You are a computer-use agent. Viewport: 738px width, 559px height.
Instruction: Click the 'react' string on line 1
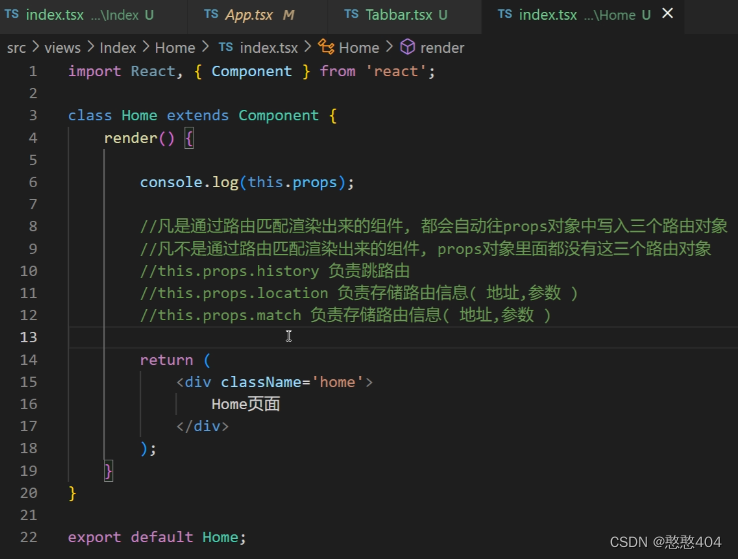click(395, 71)
